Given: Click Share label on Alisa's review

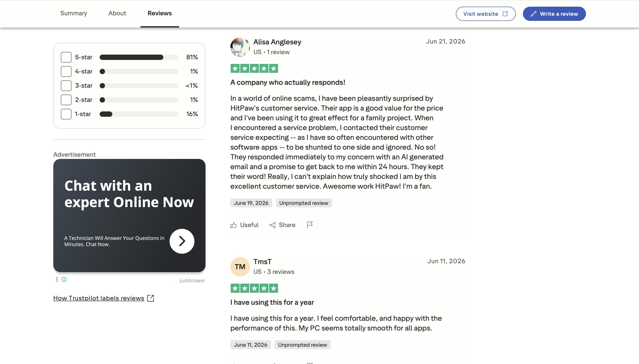Looking at the screenshot, I should (x=287, y=225).
